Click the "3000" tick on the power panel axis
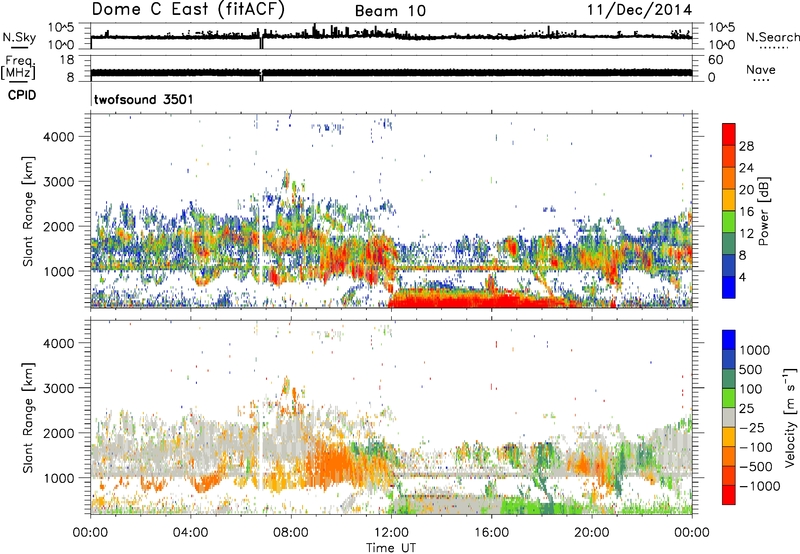This screenshot has height=554, width=800. click(x=59, y=182)
